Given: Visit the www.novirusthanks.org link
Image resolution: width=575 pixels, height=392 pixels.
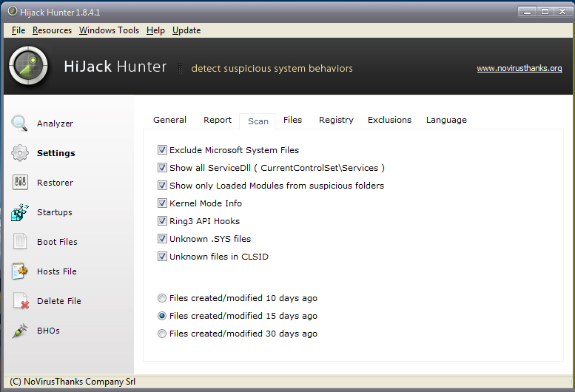Looking at the screenshot, I should click(519, 69).
